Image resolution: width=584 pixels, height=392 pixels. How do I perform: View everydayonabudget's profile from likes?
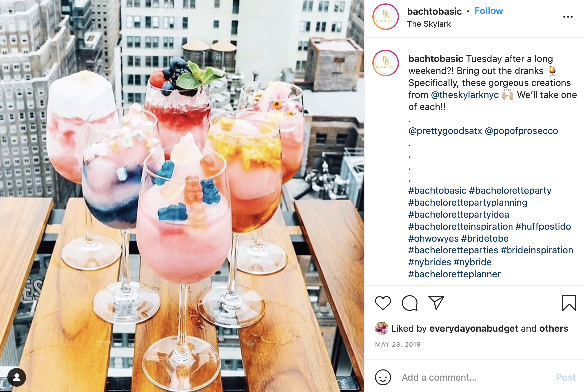pyautogui.click(x=474, y=328)
